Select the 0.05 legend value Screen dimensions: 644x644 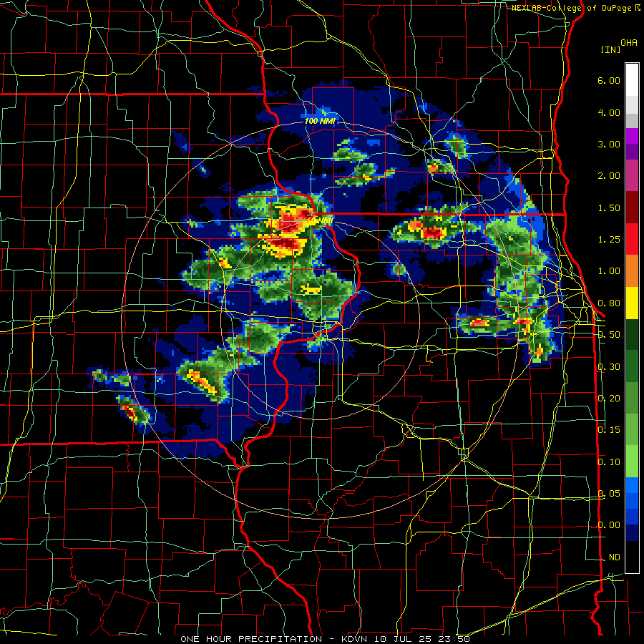609,493
